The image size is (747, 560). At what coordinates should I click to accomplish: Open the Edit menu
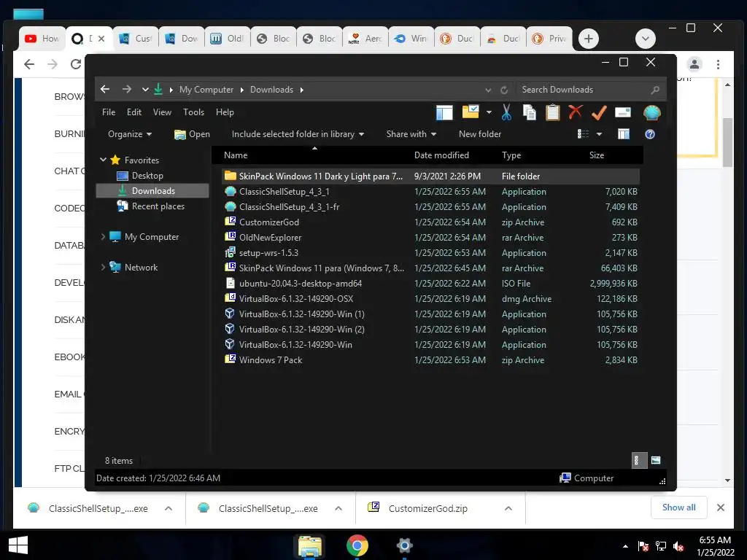[134, 112]
